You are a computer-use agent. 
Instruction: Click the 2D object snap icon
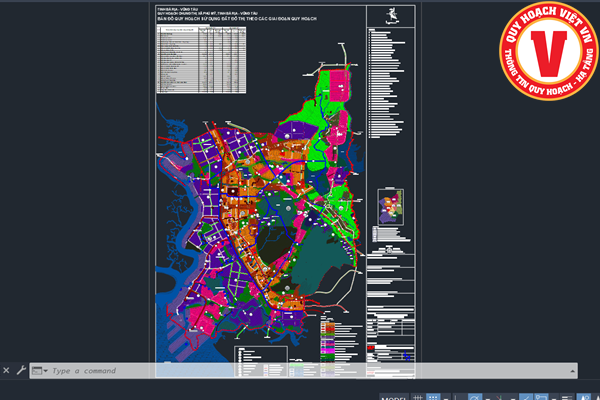tap(539, 397)
